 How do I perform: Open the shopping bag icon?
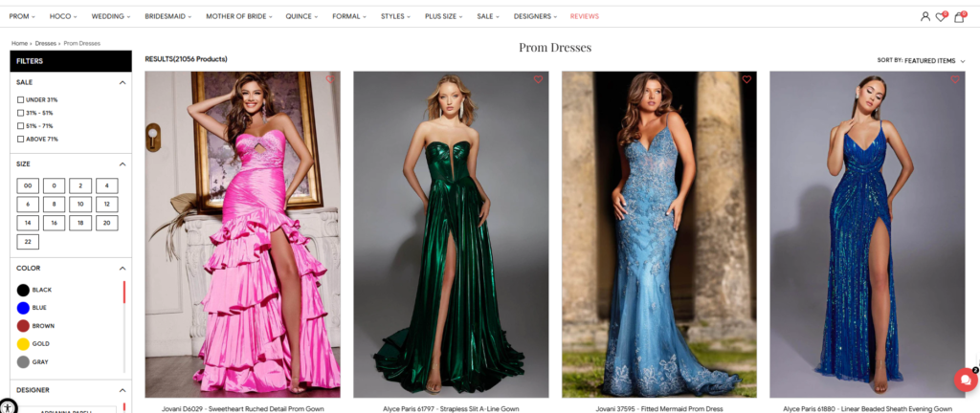pos(959,17)
